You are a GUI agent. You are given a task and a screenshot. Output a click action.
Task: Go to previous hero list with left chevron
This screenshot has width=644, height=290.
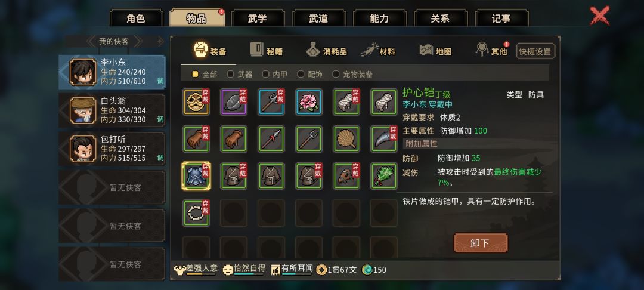(91, 41)
